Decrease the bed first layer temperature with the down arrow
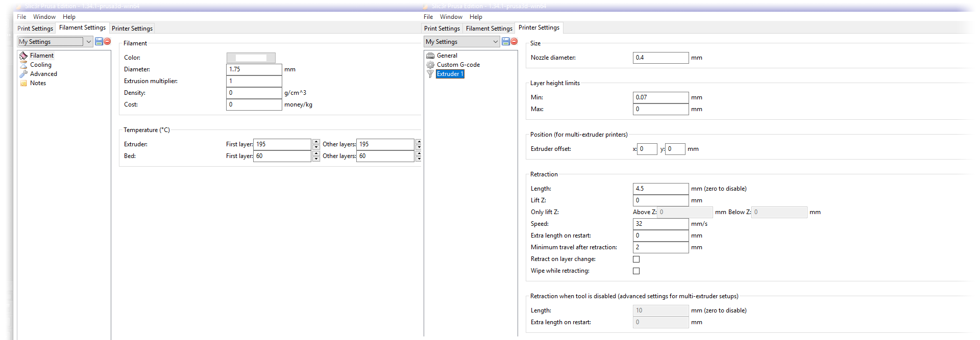 point(316,159)
